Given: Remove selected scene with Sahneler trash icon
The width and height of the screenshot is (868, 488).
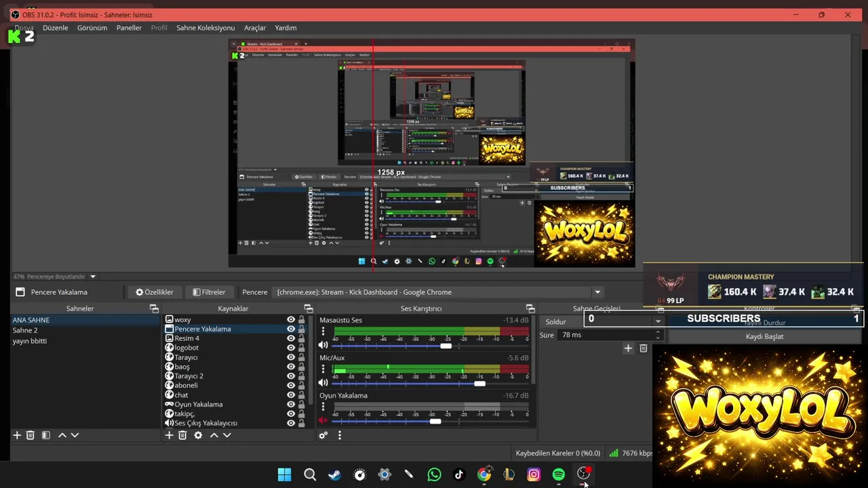Looking at the screenshot, I should pyautogui.click(x=31, y=435).
